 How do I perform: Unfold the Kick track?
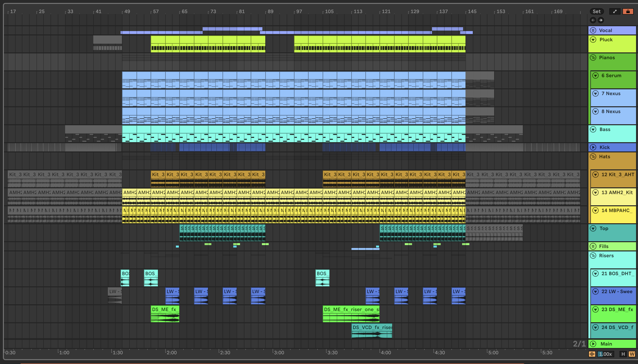pos(593,148)
